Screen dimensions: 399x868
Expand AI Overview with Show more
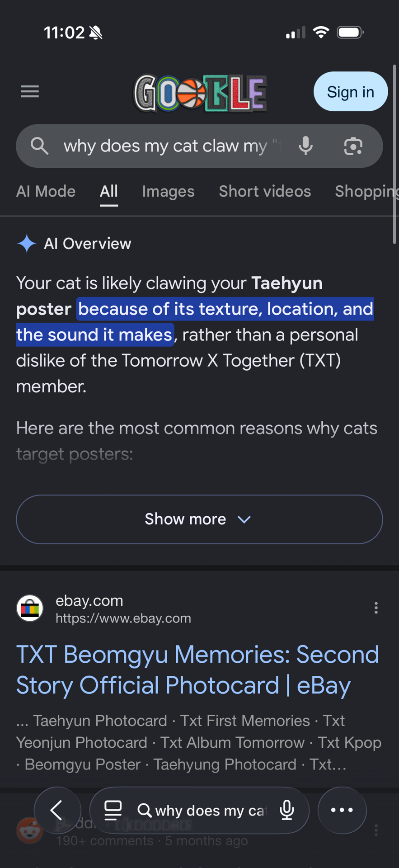[x=199, y=519]
